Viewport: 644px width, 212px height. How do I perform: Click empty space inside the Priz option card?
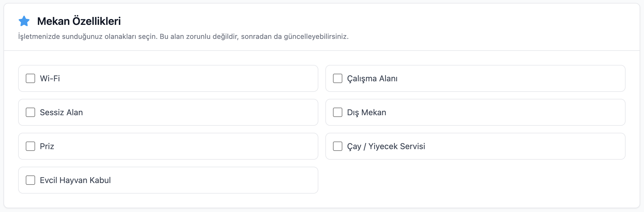pos(187,146)
